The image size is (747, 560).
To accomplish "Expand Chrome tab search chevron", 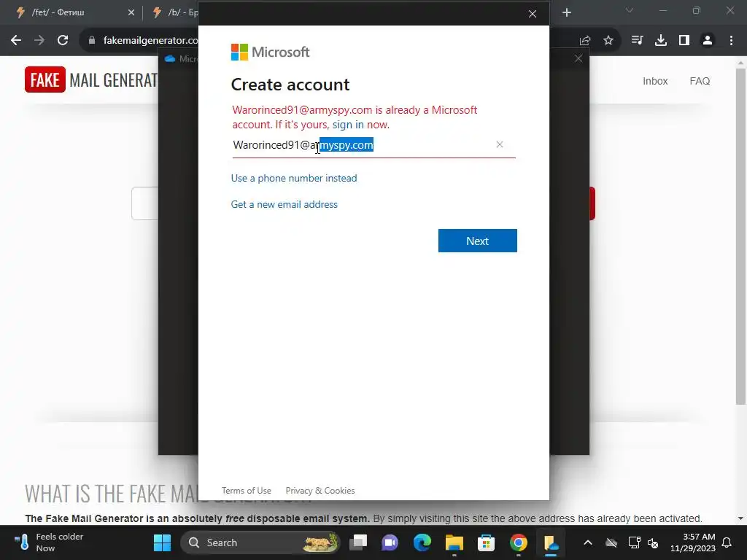I will pos(630,10).
